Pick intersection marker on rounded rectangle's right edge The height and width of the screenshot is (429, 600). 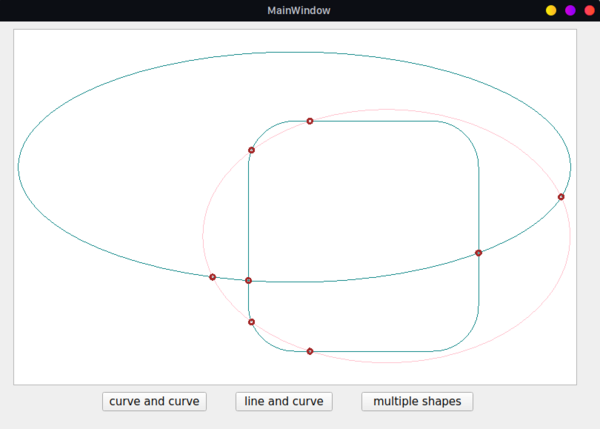click(478, 253)
